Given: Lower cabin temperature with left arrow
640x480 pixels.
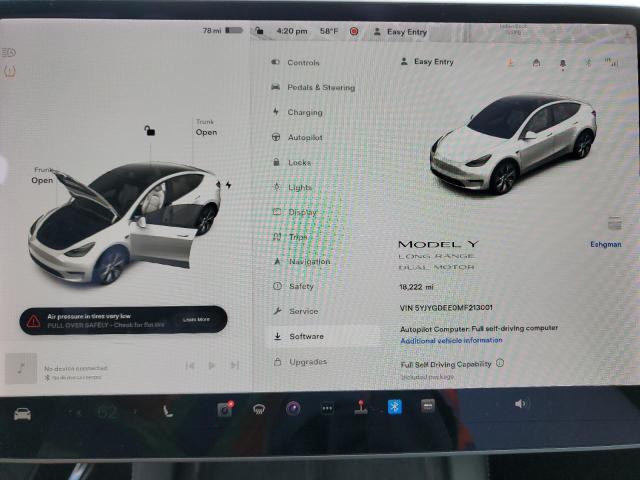Looking at the screenshot, I should pos(77,413).
